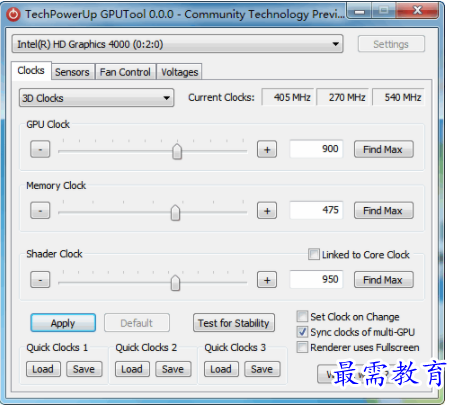Click Find Max for Memory Clock

(383, 210)
